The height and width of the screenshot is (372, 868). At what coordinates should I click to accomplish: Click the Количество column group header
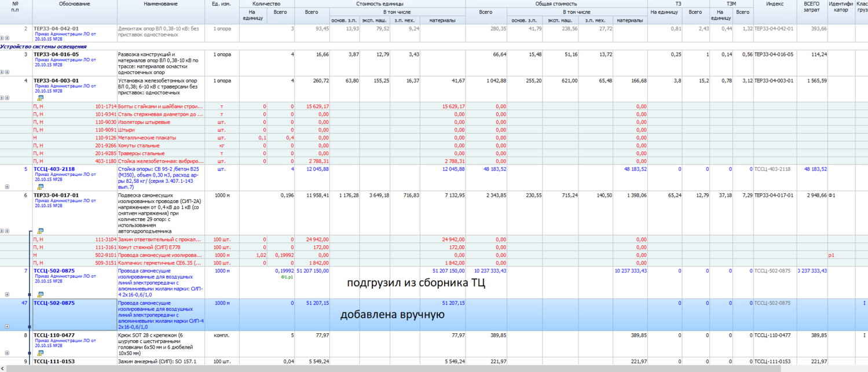[266, 3]
